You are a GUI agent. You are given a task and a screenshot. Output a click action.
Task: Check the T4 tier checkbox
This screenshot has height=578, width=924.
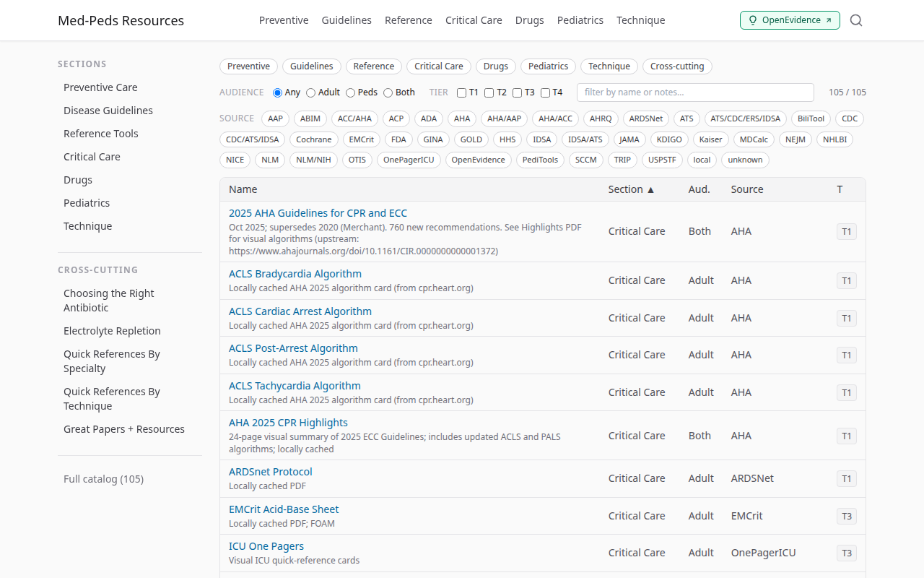point(545,92)
